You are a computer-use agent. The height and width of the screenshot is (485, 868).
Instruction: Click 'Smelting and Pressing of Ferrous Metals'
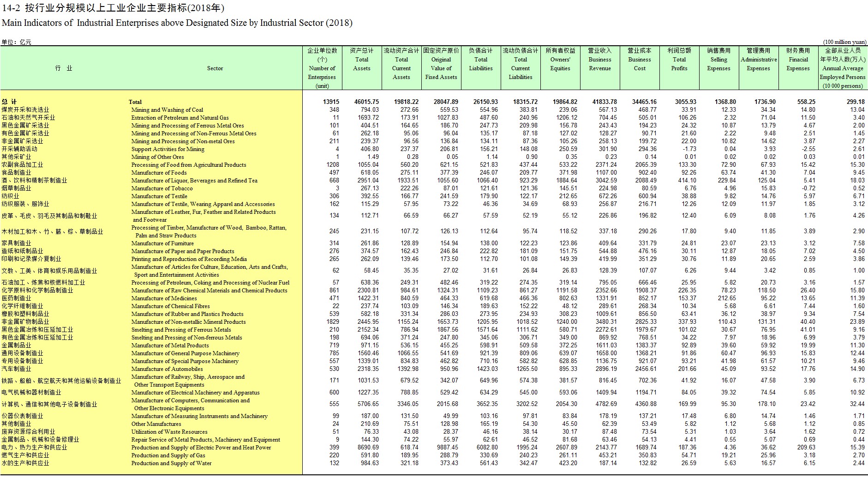coord(181,330)
